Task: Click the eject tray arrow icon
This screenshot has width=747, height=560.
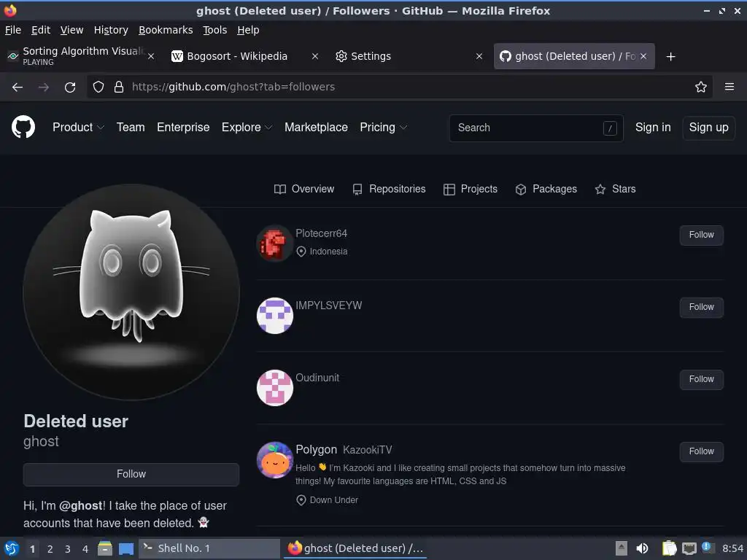Action: pyautogui.click(x=622, y=548)
